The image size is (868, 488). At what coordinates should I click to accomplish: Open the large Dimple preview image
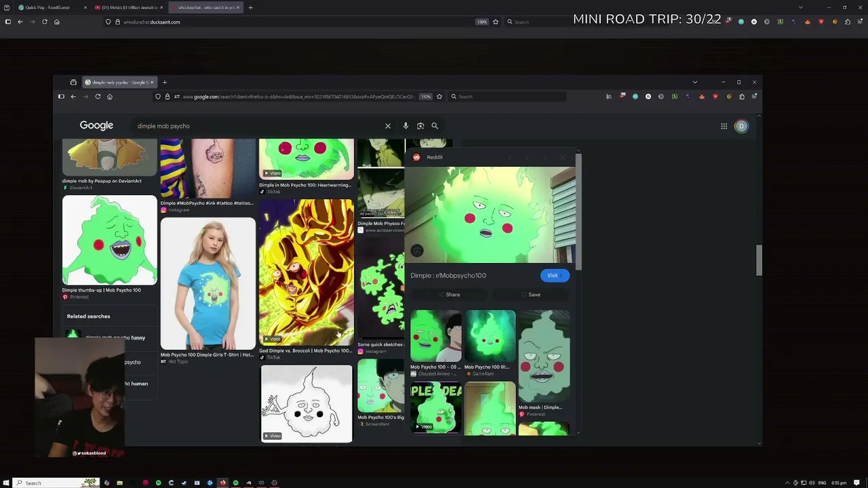pos(490,215)
